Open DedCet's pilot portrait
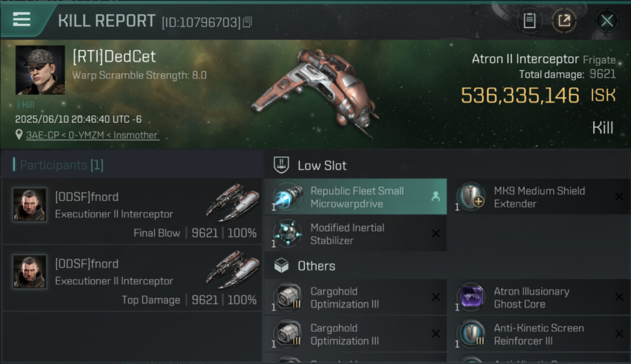The width and height of the screenshot is (631, 364). 40,70
